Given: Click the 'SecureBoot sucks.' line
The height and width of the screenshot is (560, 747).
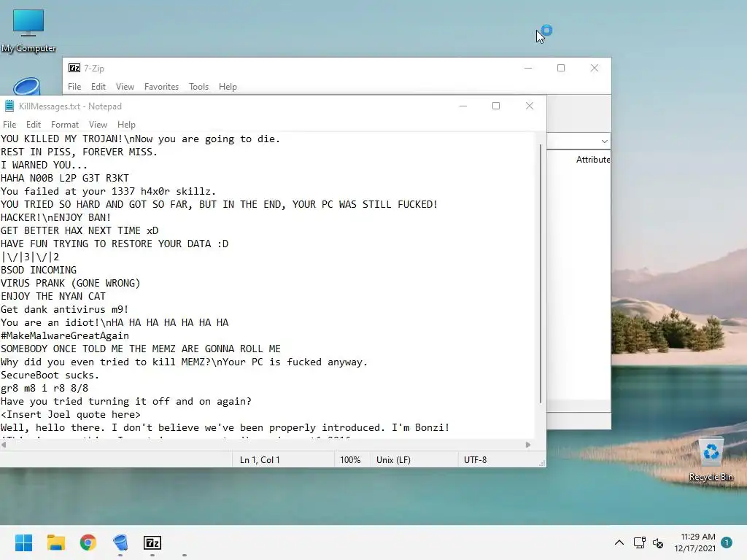Looking at the screenshot, I should click(x=50, y=376).
